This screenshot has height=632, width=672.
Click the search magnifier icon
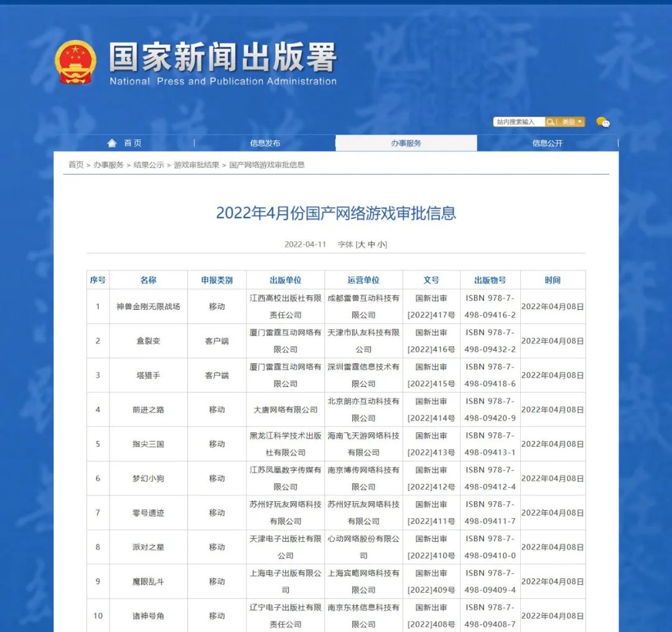coord(549,121)
